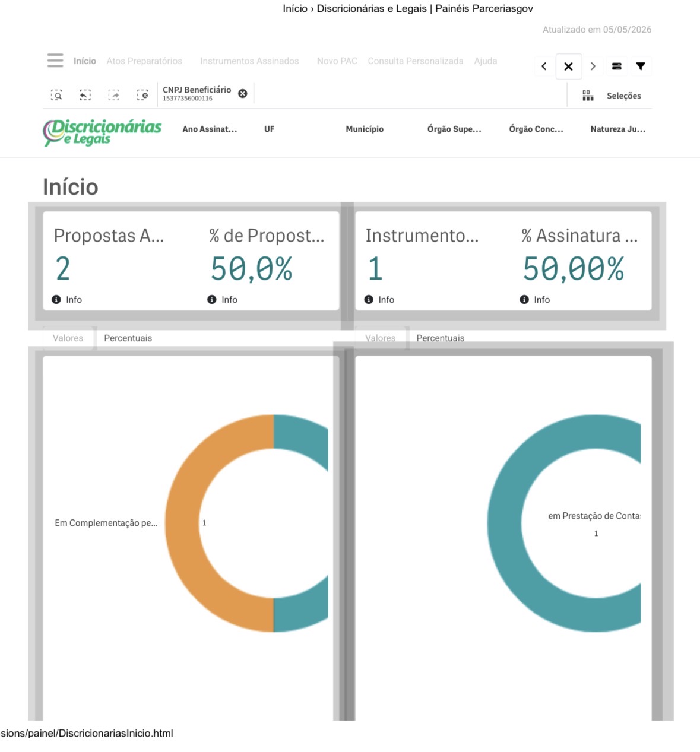This screenshot has height=752, width=700.
Task: Click the filter funnel icon
Action: click(x=641, y=66)
